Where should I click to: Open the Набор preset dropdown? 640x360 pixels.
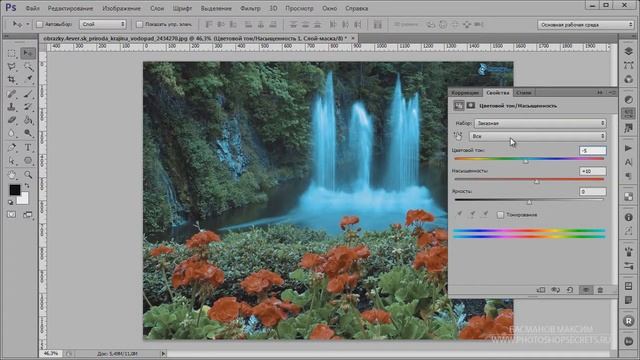[540, 123]
